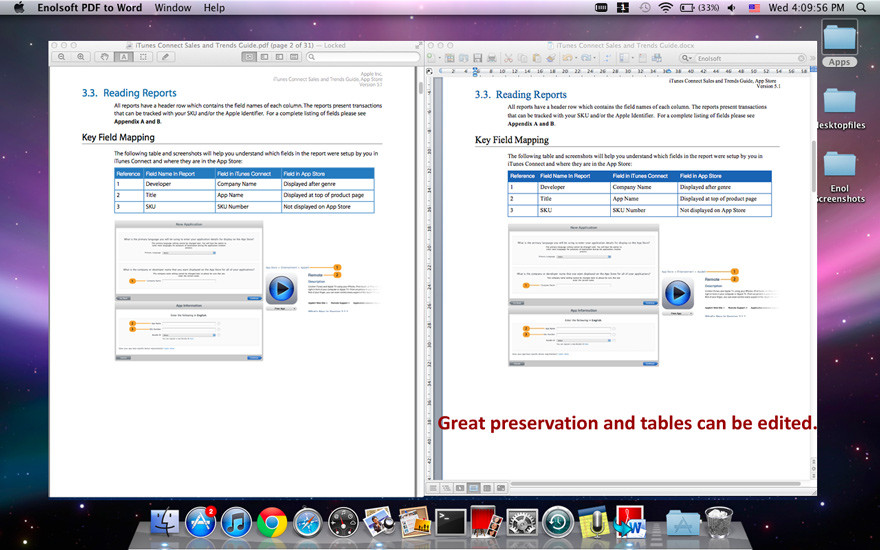
Task: Choose the rectangular Select tool in Preview
Action: 143,57
